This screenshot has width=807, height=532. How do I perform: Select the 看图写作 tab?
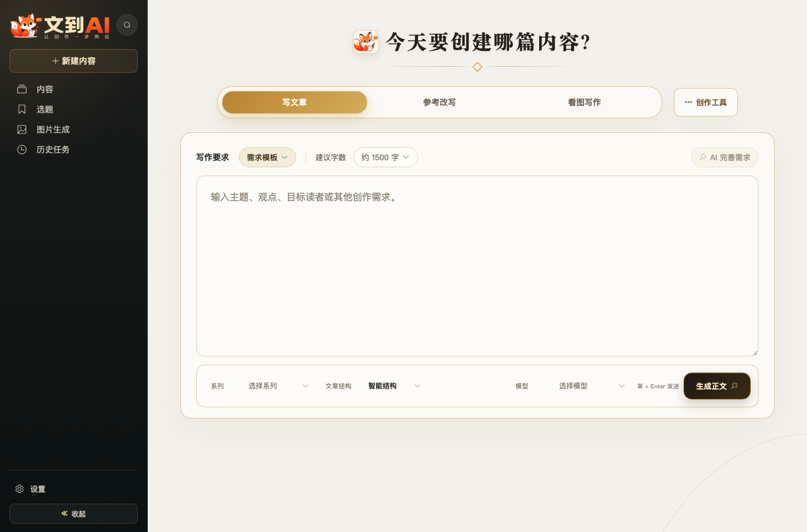[x=584, y=102]
